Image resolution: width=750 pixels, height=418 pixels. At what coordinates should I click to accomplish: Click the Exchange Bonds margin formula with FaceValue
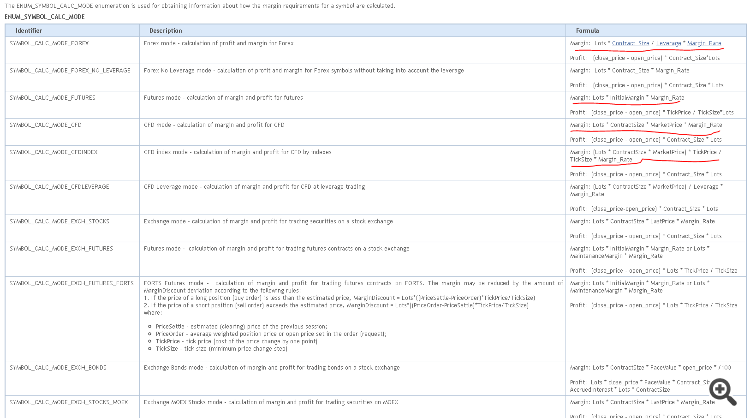click(x=651, y=368)
